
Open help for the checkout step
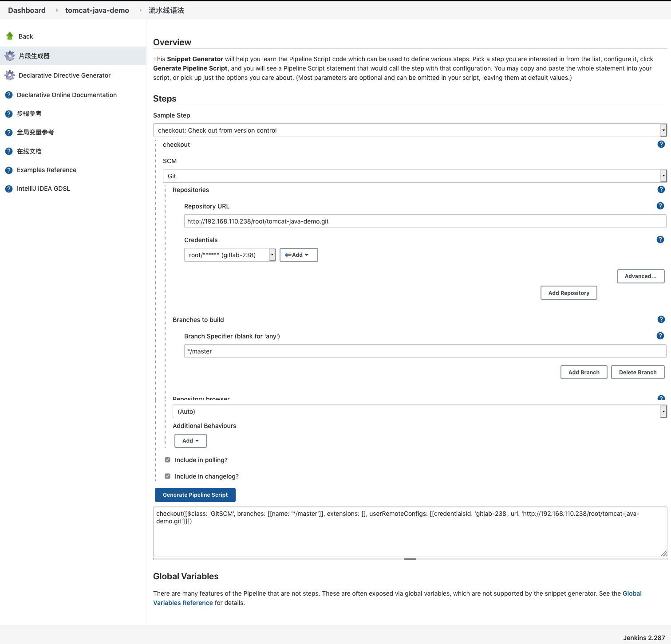(x=661, y=144)
